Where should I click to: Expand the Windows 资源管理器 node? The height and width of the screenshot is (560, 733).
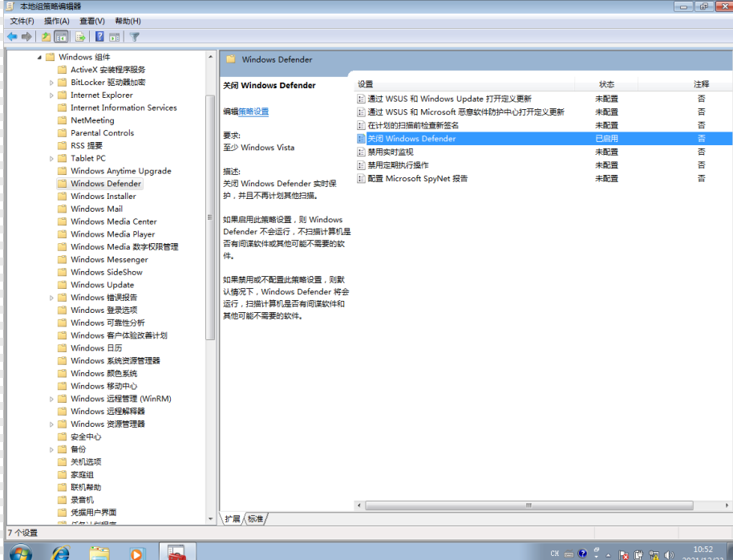[51, 424]
